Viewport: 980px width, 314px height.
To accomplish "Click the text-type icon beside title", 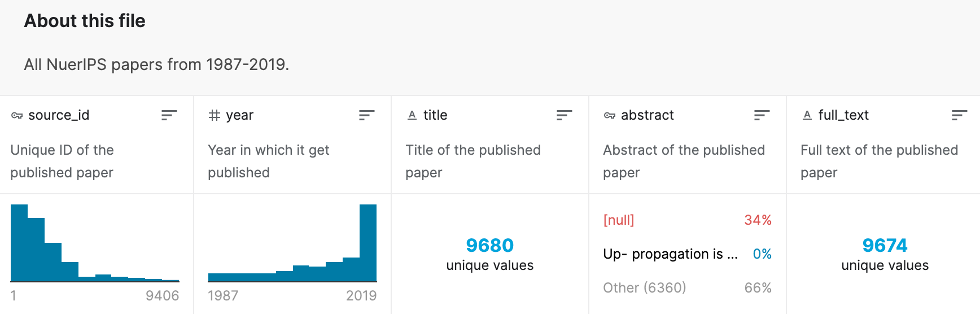I will (x=412, y=115).
